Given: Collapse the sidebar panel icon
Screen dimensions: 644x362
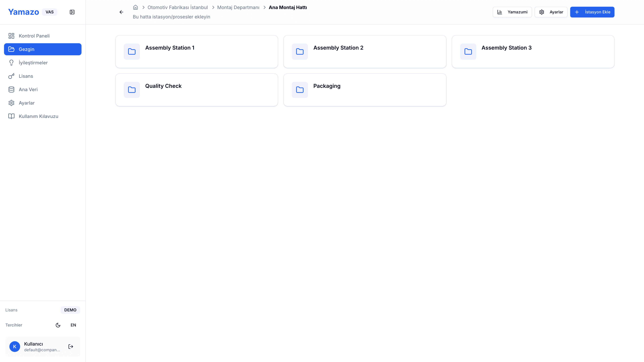Looking at the screenshot, I should pyautogui.click(x=72, y=12).
